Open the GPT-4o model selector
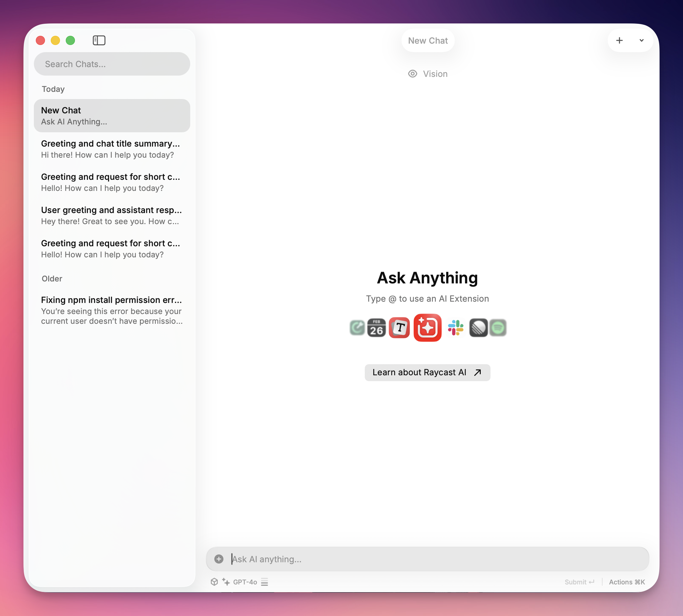This screenshot has width=683, height=616. point(244,582)
